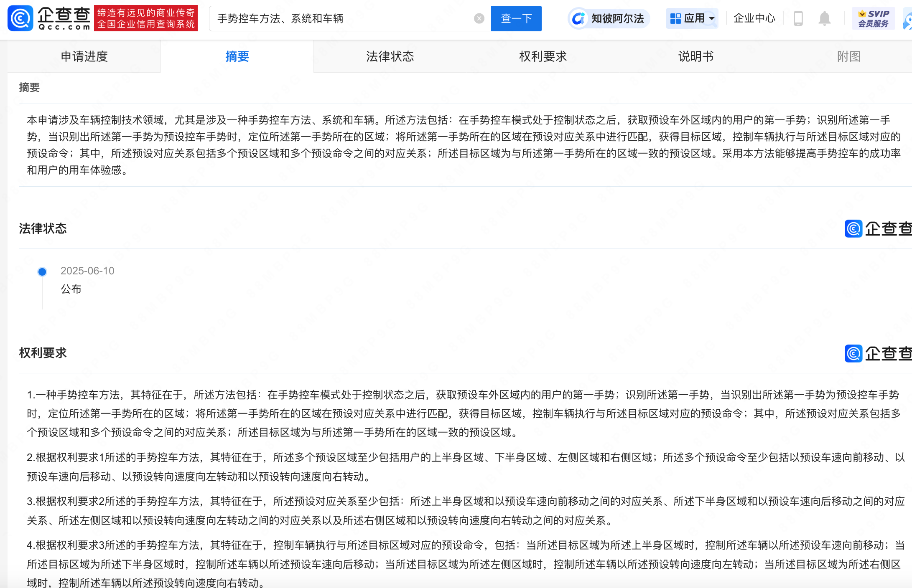Click the 权利要求 section heading
Screen dimensions: 912x588
pyautogui.click(x=43, y=353)
